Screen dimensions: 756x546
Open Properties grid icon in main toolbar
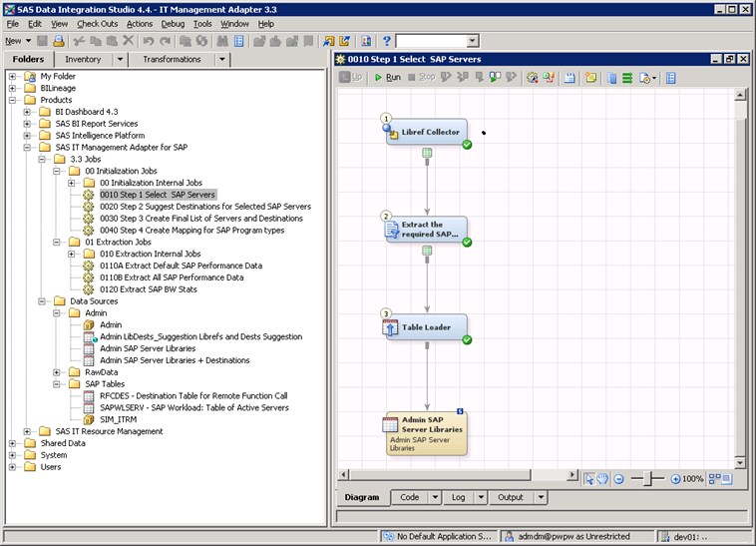tap(238, 41)
